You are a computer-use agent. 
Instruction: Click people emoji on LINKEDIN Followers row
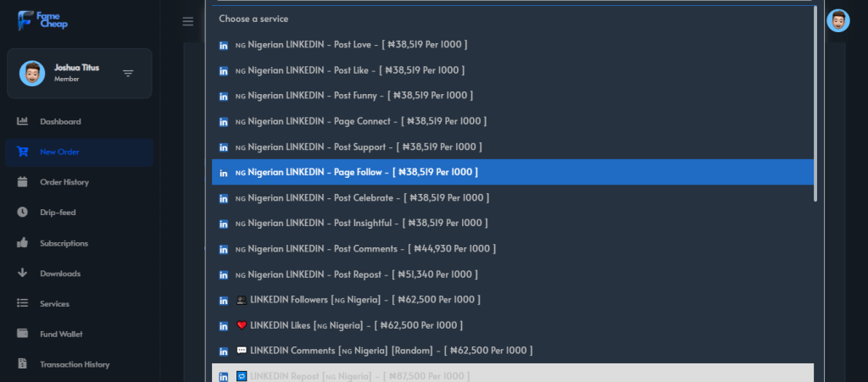tap(242, 300)
